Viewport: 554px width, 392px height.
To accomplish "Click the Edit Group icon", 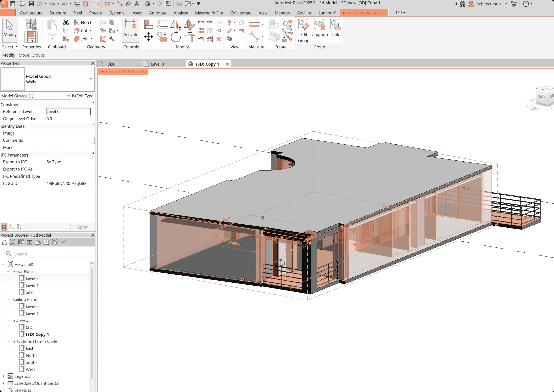I will click(304, 31).
